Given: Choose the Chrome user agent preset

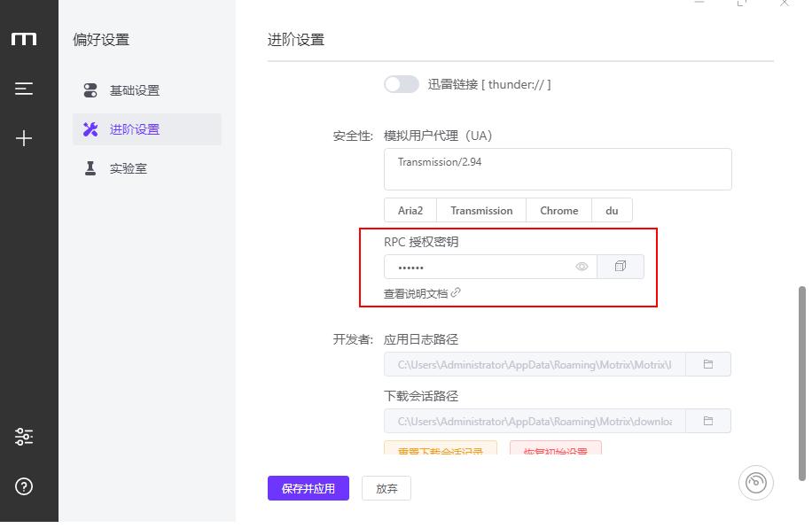Looking at the screenshot, I should [558, 211].
